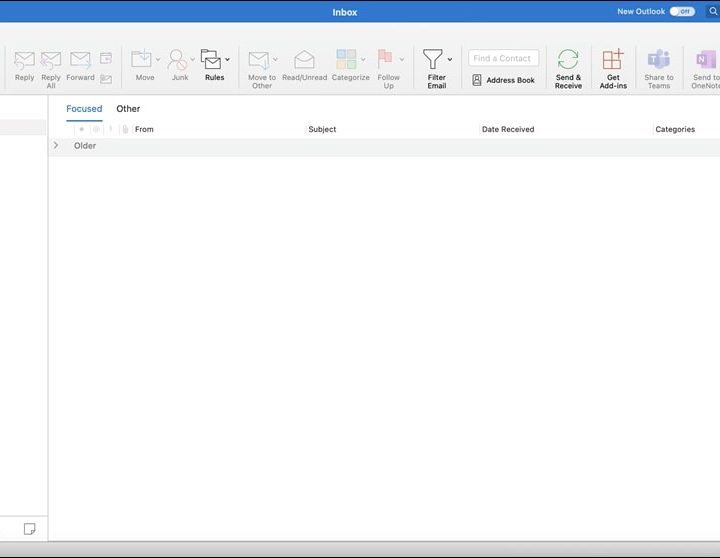The width and height of the screenshot is (720, 558).
Task: Toggle the New Outlook switch
Action: (x=682, y=11)
